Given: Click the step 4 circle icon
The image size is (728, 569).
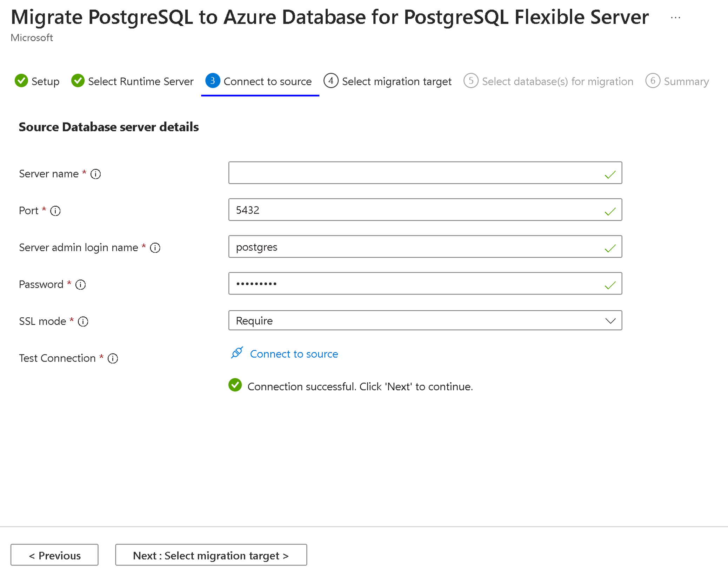Looking at the screenshot, I should 330,81.
